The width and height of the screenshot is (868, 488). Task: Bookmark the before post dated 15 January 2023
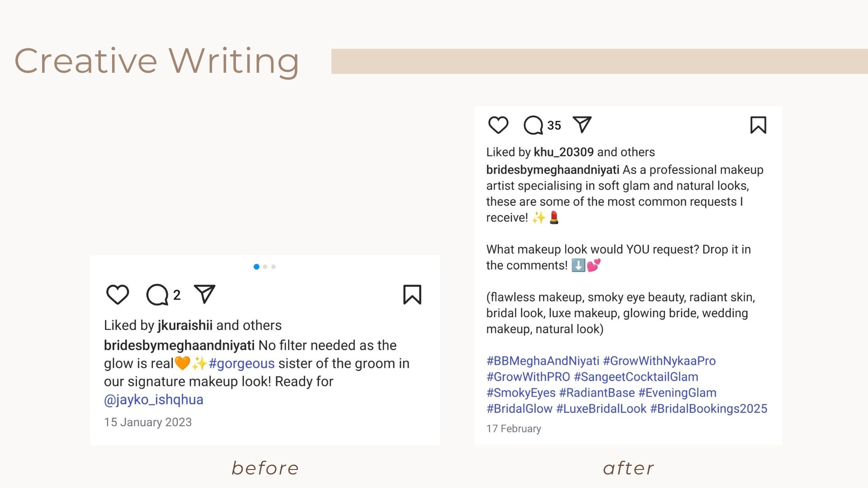coord(412,295)
